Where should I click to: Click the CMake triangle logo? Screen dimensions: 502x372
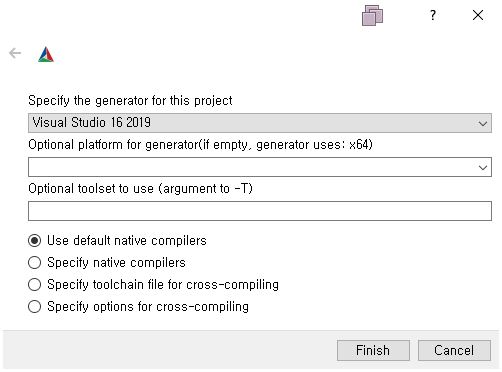[x=46, y=55]
